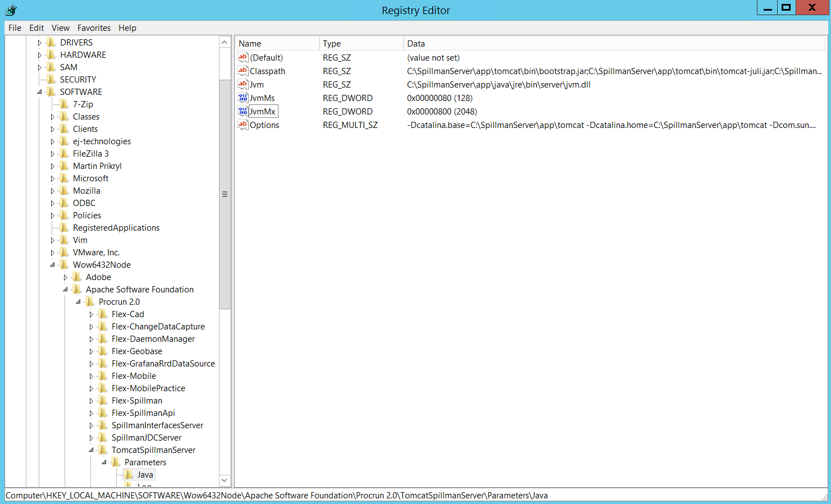Screen dimensions: 831x504
Task: Select the SpillmanInterfacesServer key
Action: [x=157, y=425]
